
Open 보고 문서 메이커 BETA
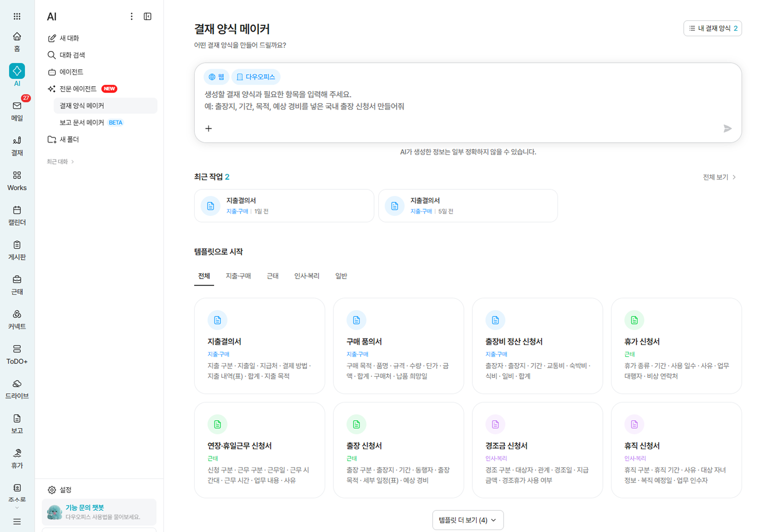[105, 122]
